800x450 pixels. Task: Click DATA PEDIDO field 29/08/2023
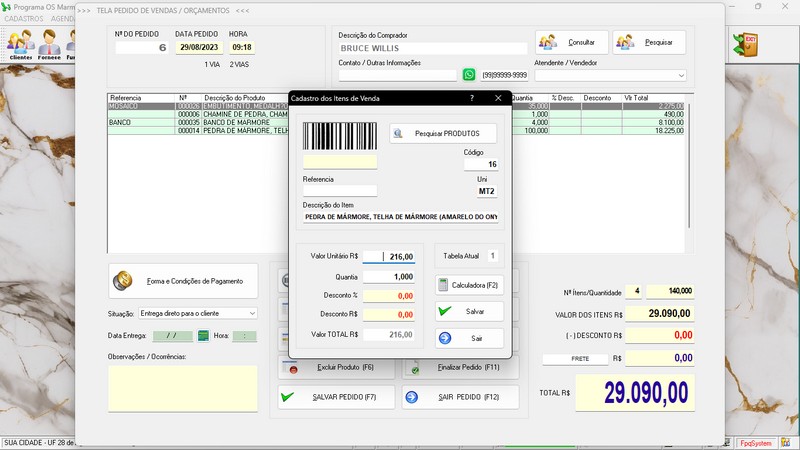pos(199,47)
